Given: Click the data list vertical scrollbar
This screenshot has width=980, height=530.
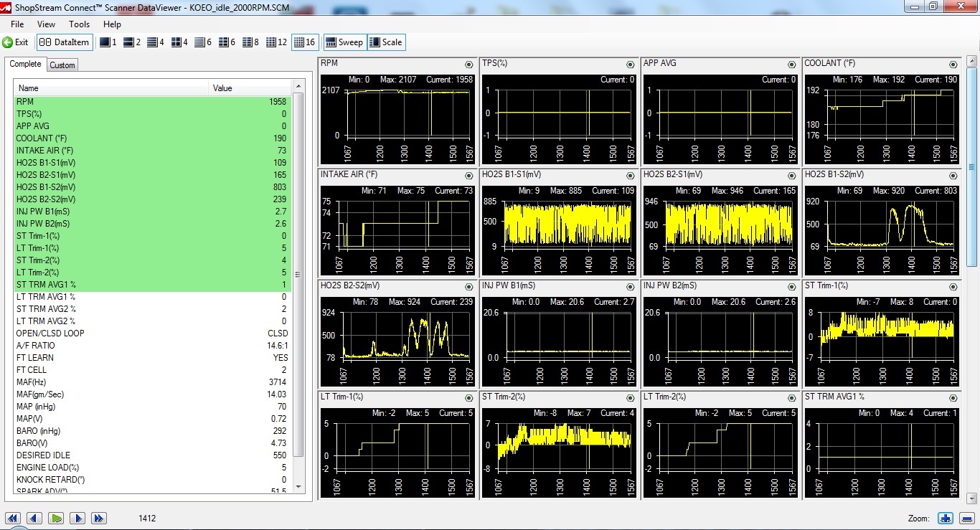Looking at the screenshot, I should [298, 287].
